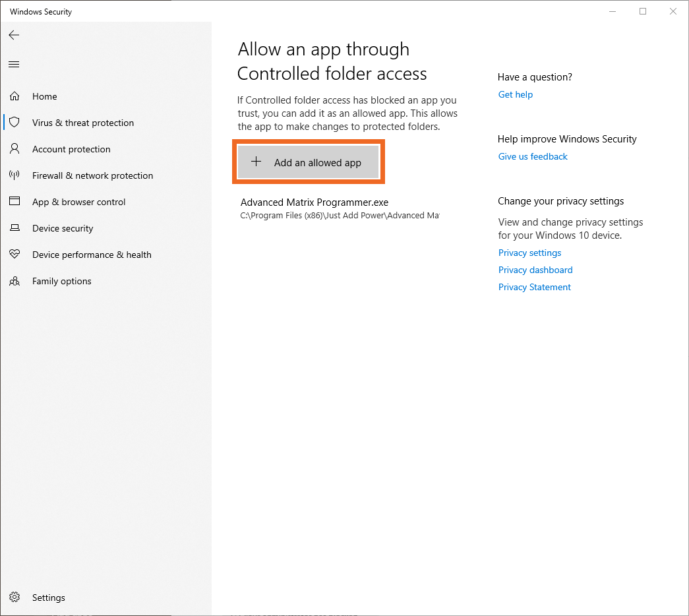The image size is (689, 616).
Task: Select Virus & threat protection label
Action: [83, 123]
